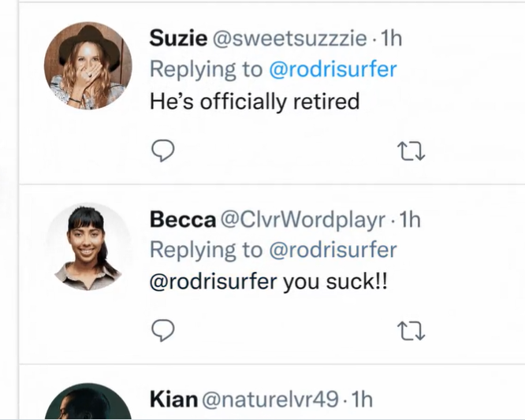The height and width of the screenshot is (420, 525).
Task: Open the profile from the Suzie display name
Action: coord(178,39)
